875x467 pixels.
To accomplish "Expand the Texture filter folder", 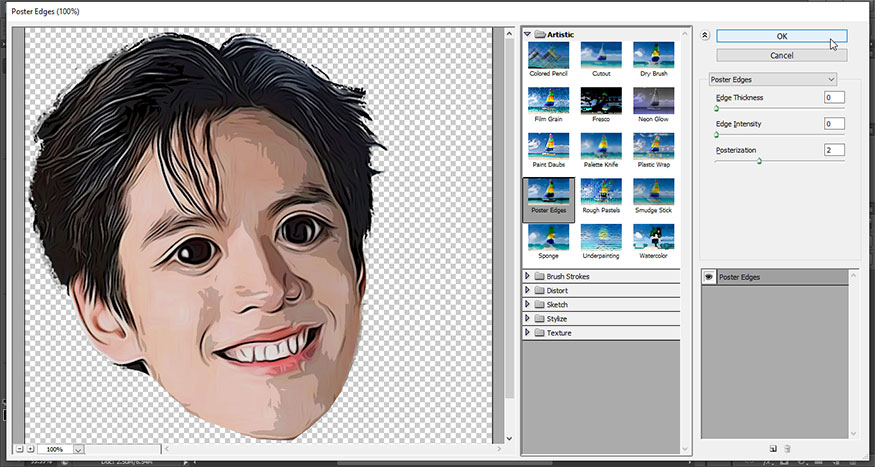I will [x=528, y=332].
